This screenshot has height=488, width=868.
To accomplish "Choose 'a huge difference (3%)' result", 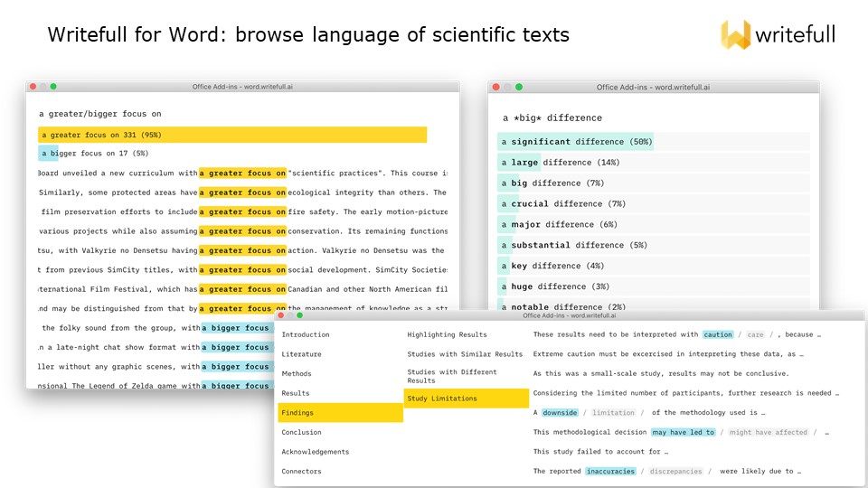I will coord(653,286).
